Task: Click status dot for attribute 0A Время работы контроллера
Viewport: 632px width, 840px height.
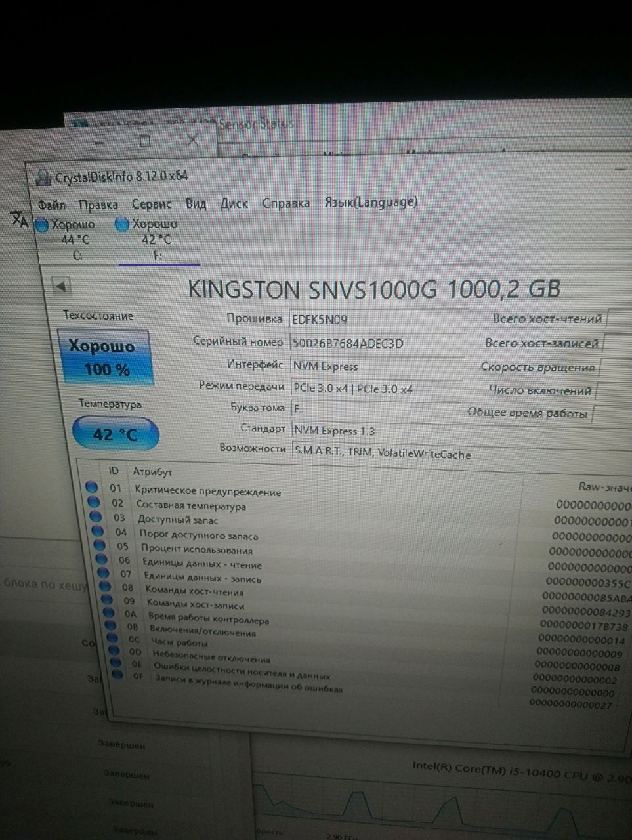Action: click(110, 613)
